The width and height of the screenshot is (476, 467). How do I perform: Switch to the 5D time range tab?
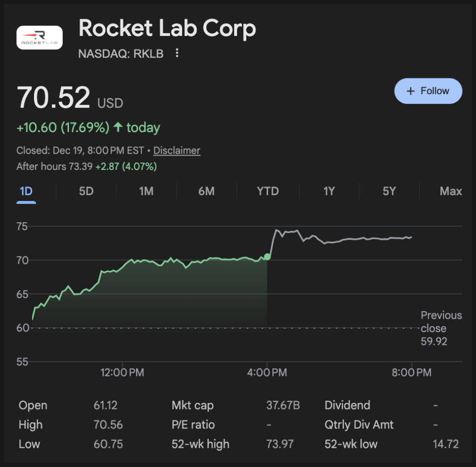click(x=86, y=191)
